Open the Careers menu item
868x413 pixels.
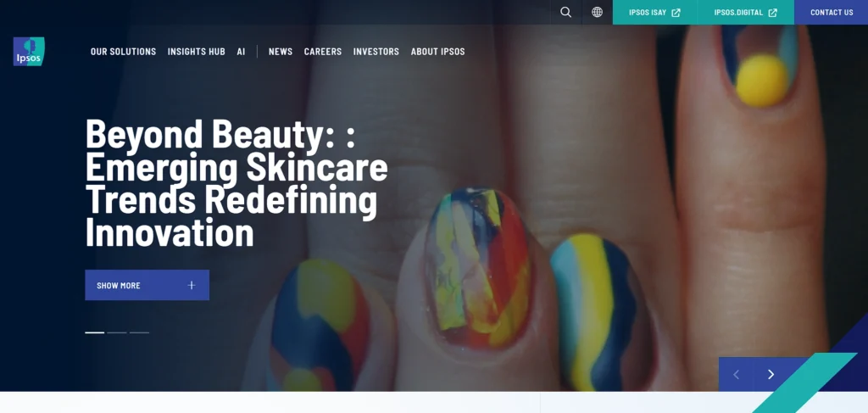[x=323, y=52]
